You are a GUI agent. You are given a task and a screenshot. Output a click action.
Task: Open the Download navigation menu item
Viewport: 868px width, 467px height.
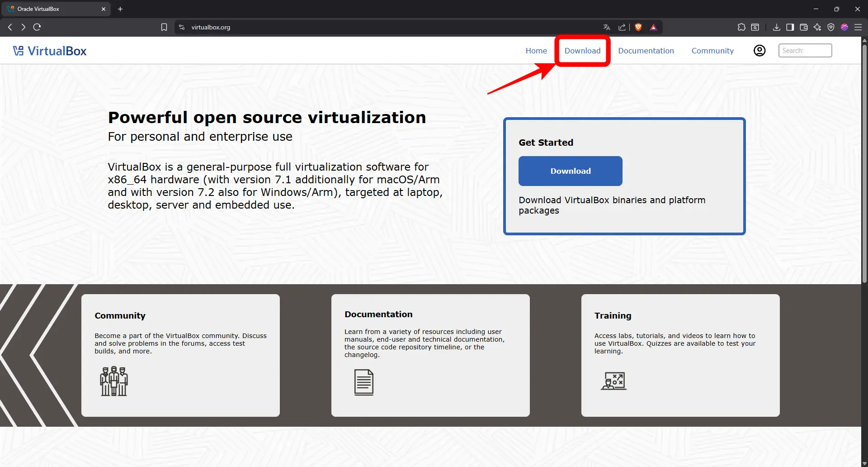point(582,51)
